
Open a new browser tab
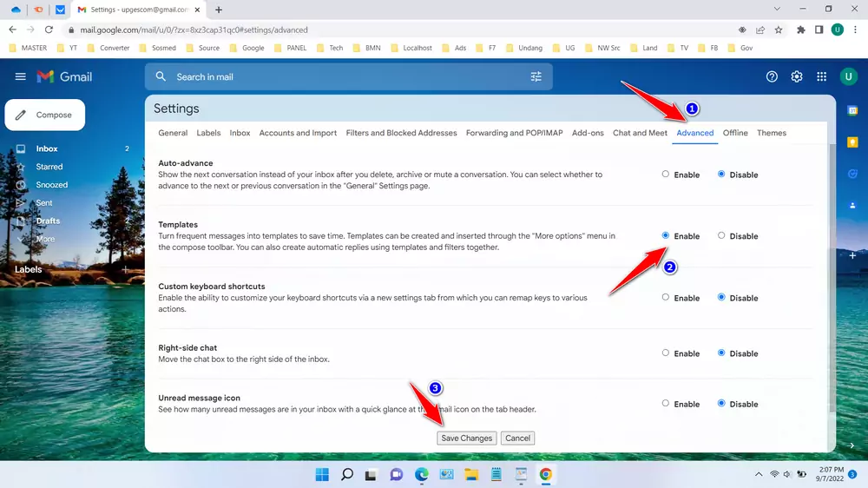pyautogui.click(x=219, y=10)
